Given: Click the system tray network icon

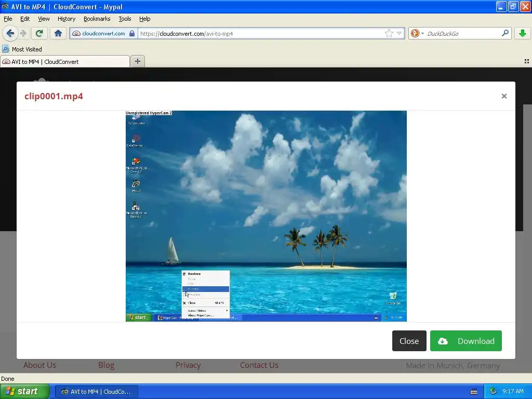Looking at the screenshot, I should pyautogui.click(x=493, y=392).
